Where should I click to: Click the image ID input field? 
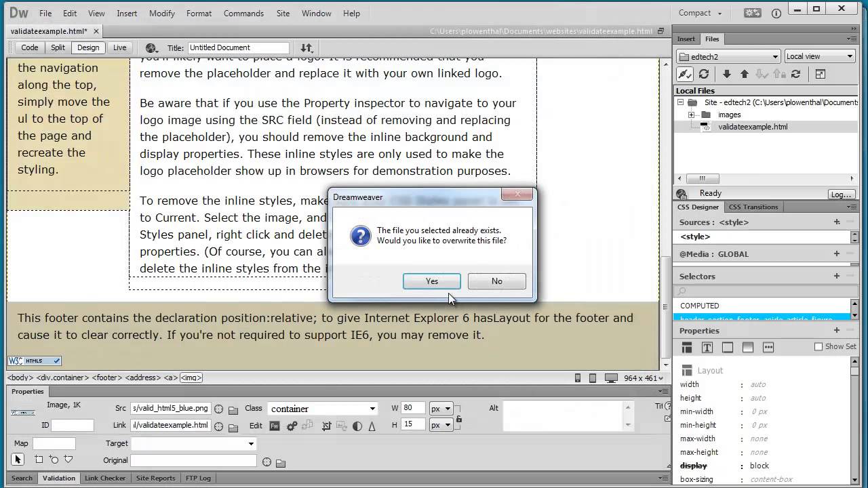click(x=73, y=425)
